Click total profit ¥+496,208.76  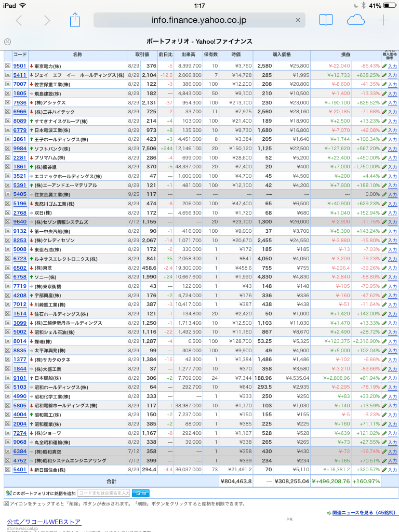331,481
